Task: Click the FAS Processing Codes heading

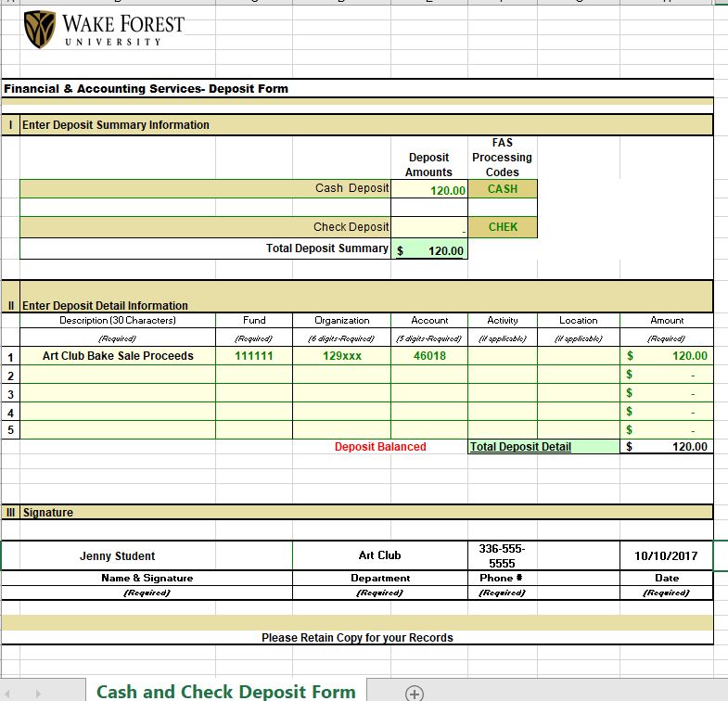Action: pos(502,158)
